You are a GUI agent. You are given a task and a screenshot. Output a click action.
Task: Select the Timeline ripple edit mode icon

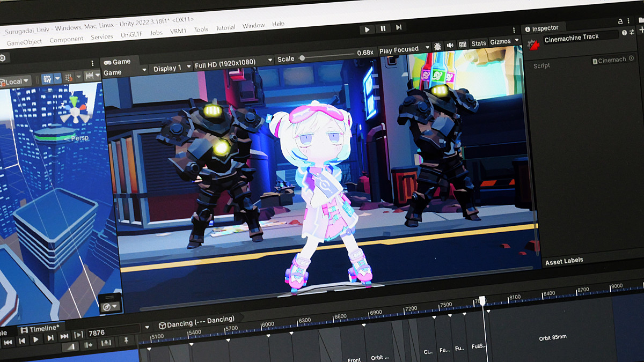click(89, 345)
